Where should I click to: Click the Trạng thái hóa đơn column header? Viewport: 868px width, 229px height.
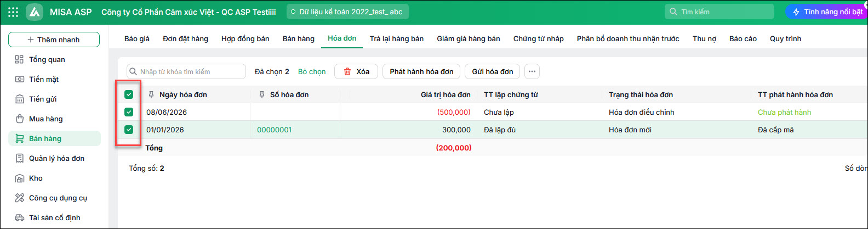pyautogui.click(x=641, y=94)
